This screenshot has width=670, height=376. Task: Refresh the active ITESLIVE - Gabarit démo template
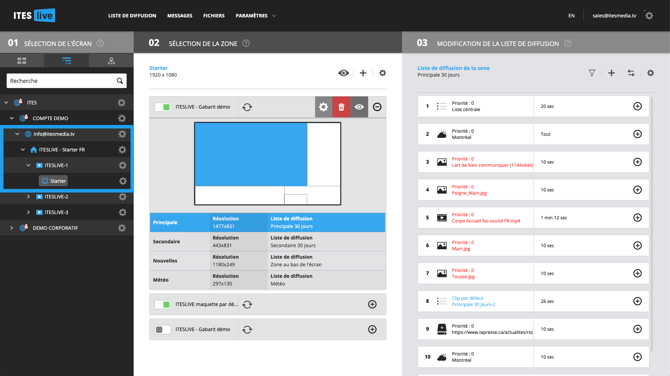[x=247, y=107]
